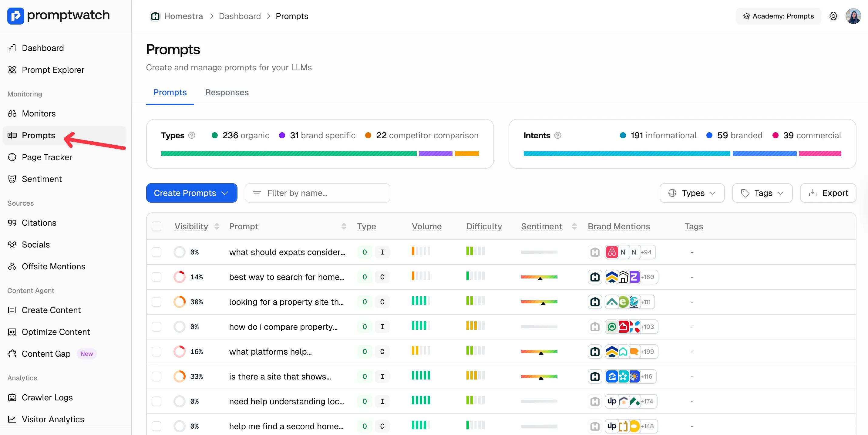Click the Intents help question-mark icon
868x435 pixels.
(558, 136)
